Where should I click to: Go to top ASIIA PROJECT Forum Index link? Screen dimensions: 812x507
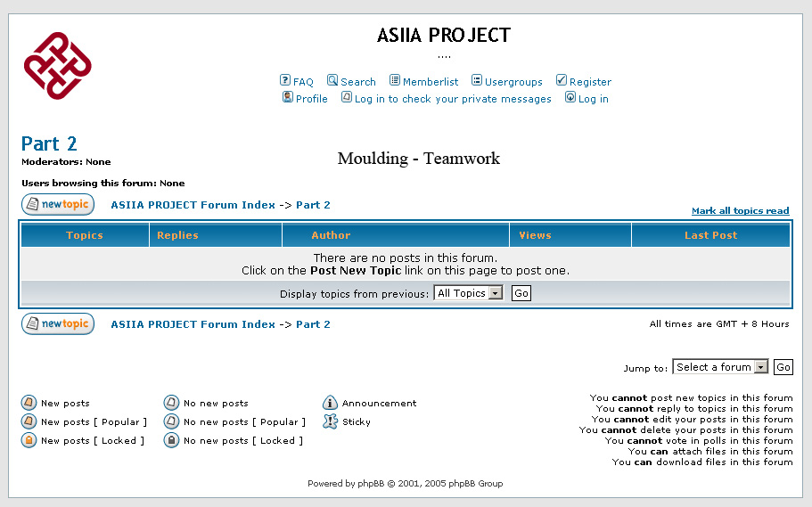(193, 205)
